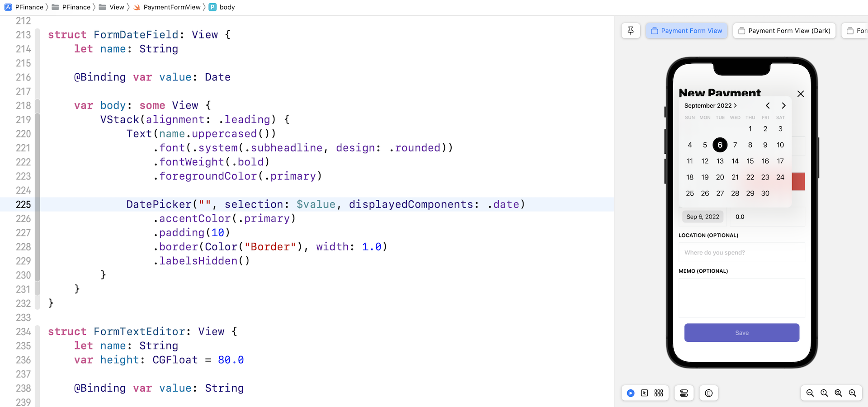
Task: Switch to Payment Form View (Dark) preview
Action: [x=784, y=30]
